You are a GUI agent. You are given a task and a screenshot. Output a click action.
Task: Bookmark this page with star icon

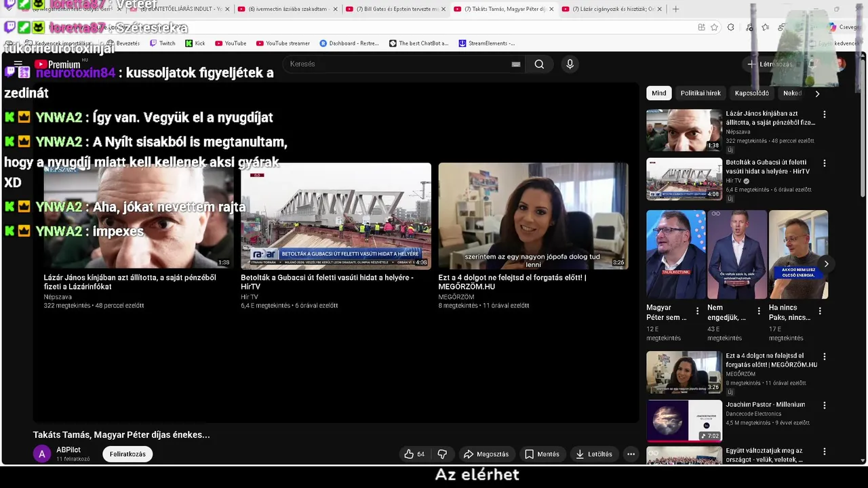coord(714,27)
